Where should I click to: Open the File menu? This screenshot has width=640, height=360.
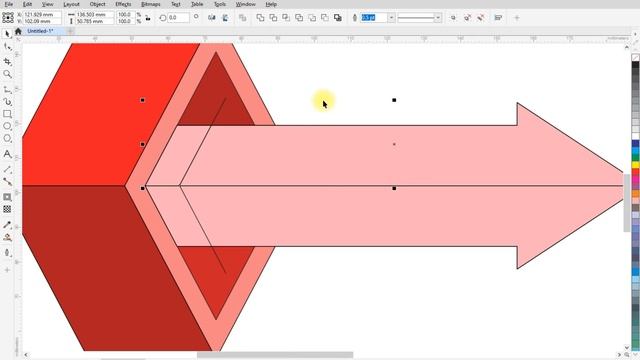point(9,4)
